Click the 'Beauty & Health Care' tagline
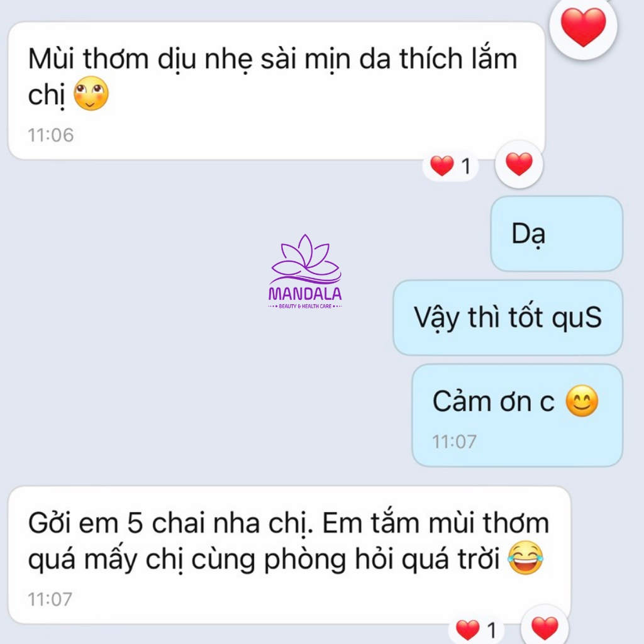The height and width of the screenshot is (644, 644). tap(305, 306)
